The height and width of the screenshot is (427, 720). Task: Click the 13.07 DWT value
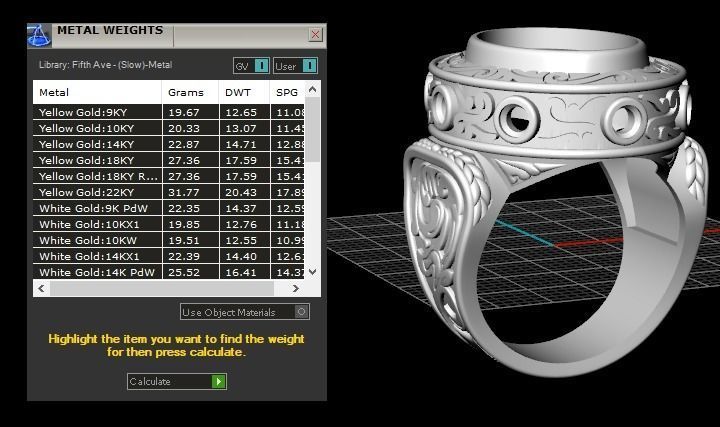click(241, 129)
